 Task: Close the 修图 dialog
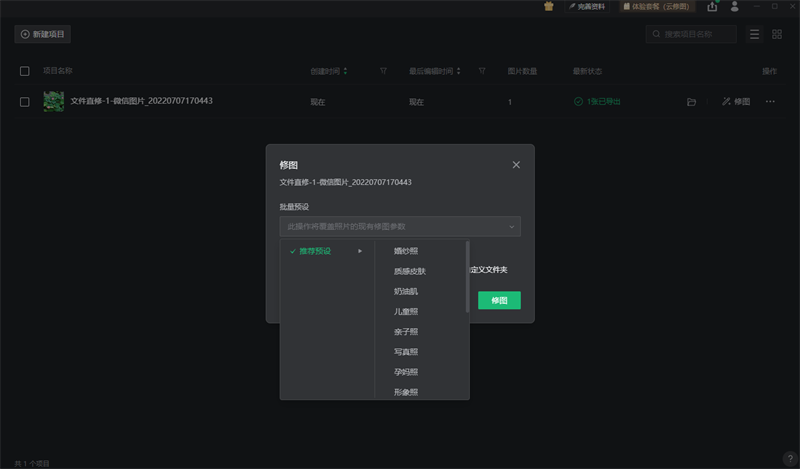point(516,164)
